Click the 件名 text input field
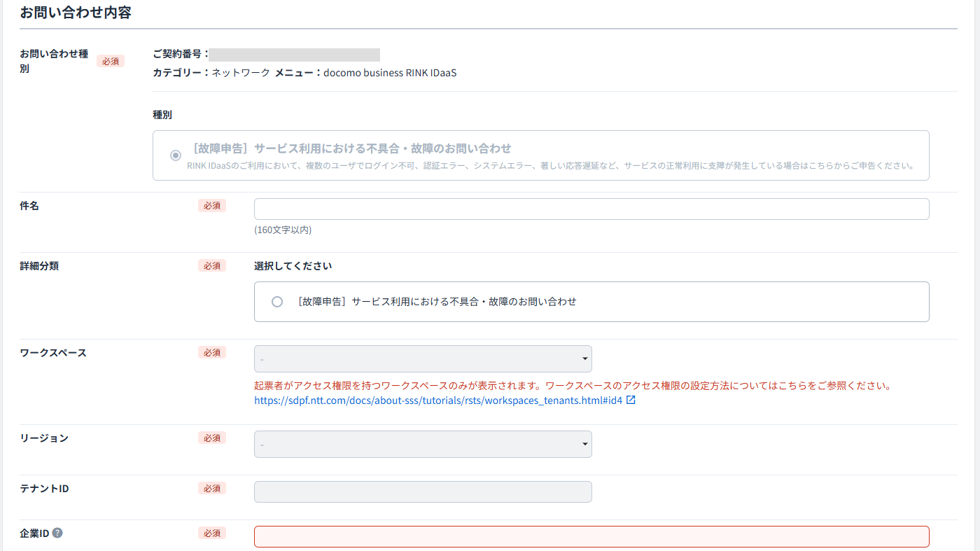 click(x=591, y=209)
